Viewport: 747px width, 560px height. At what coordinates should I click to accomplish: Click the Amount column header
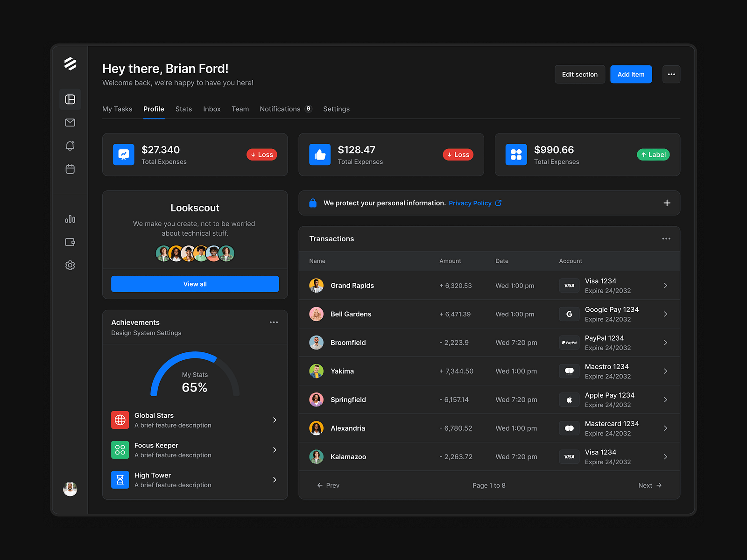coord(450,261)
